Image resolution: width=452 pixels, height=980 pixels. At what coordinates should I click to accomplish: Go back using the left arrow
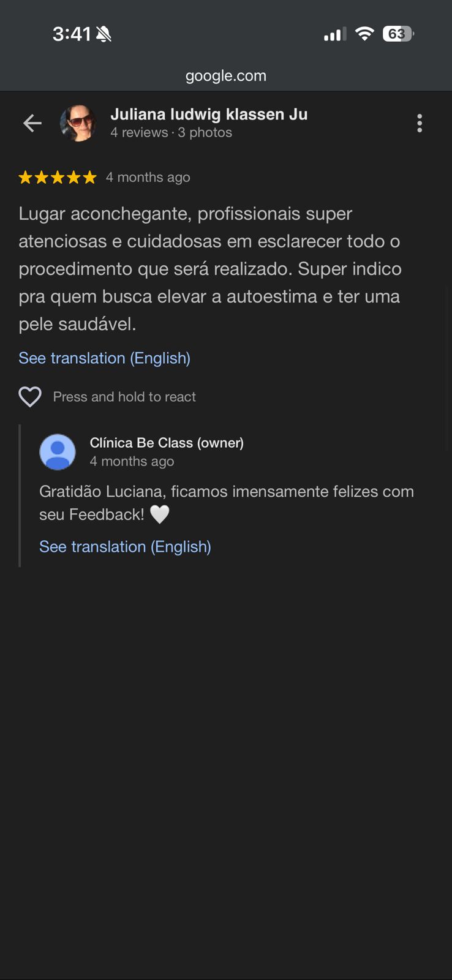[x=32, y=123]
